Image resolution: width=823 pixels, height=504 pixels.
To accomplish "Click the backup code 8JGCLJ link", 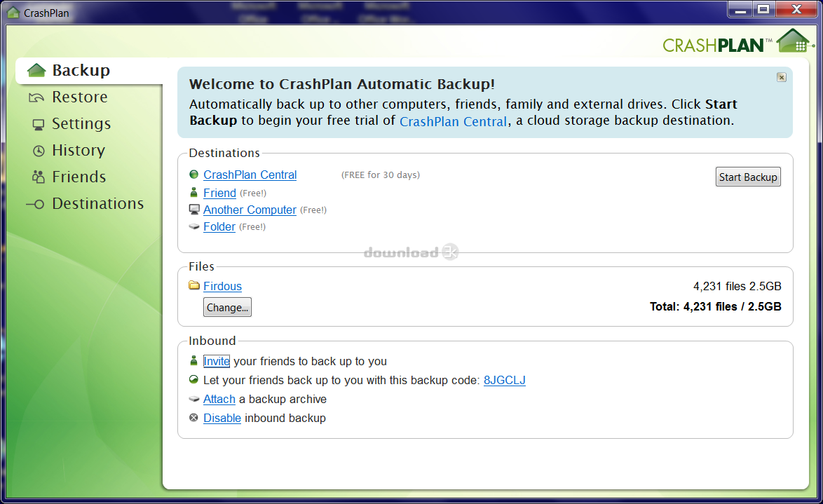I will tap(505, 380).
